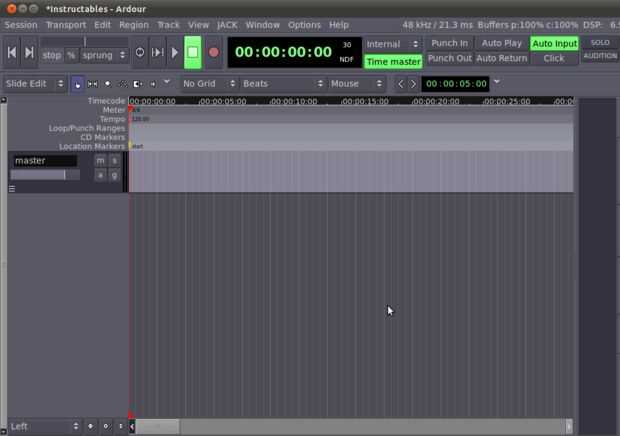The image size is (620, 436).
Task: Disable Auto Input
Action: pos(554,43)
